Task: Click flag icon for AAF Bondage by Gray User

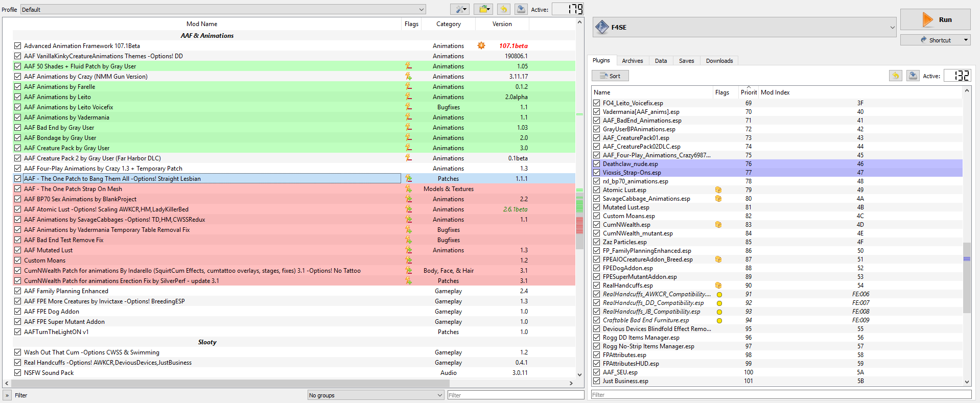Action: 408,137
